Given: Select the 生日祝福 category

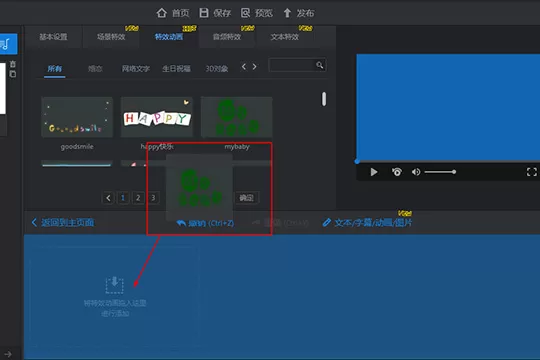Looking at the screenshot, I should point(176,69).
